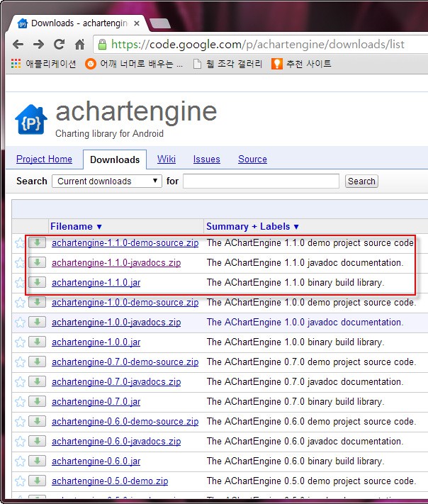Star achartengine-1.1.0-javadocs.zip
428x504 pixels.
click(x=20, y=263)
